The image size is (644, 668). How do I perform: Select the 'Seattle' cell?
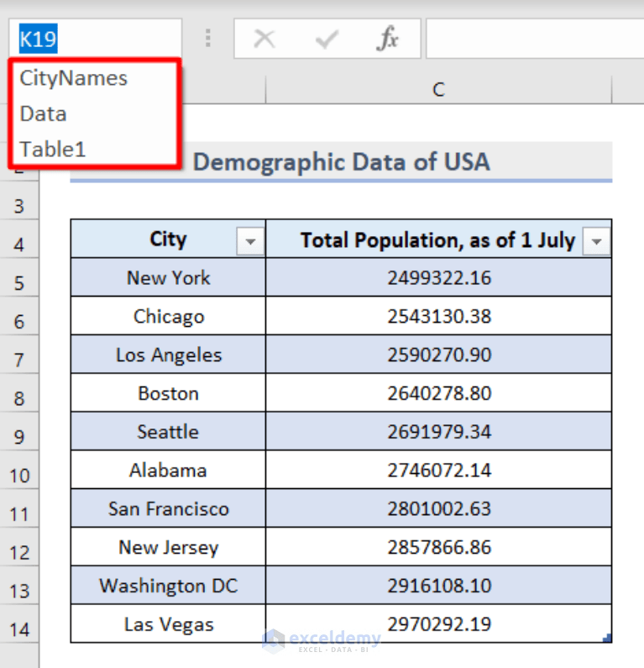coord(168,432)
